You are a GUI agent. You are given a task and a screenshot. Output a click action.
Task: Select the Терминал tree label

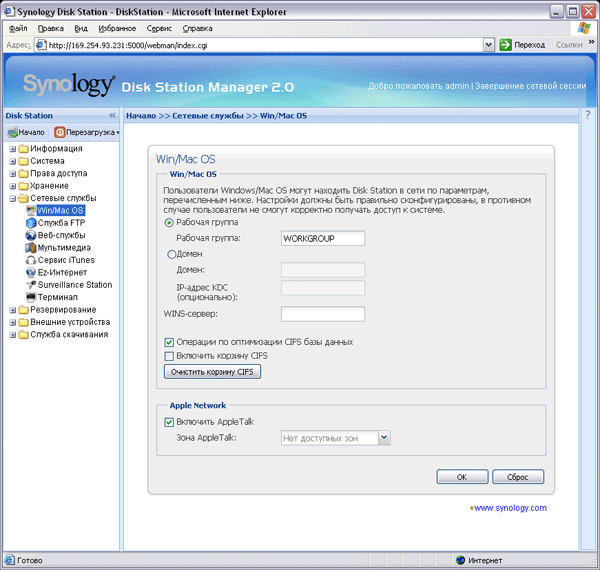tap(57, 297)
